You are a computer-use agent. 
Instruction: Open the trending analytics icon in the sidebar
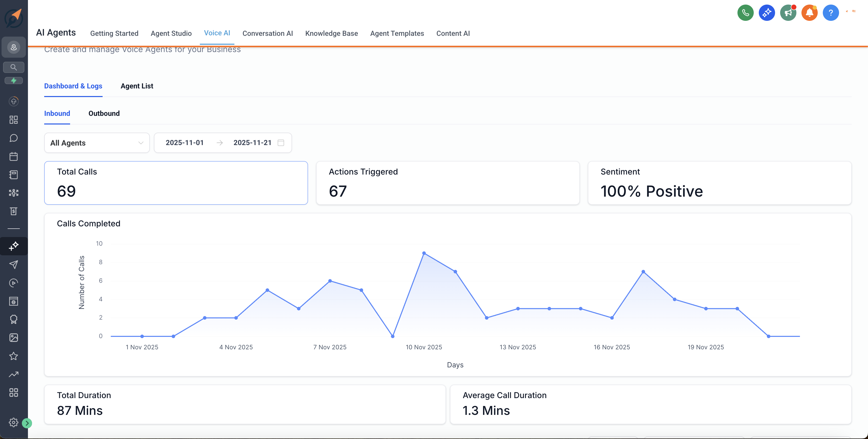[x=13, y=374]
